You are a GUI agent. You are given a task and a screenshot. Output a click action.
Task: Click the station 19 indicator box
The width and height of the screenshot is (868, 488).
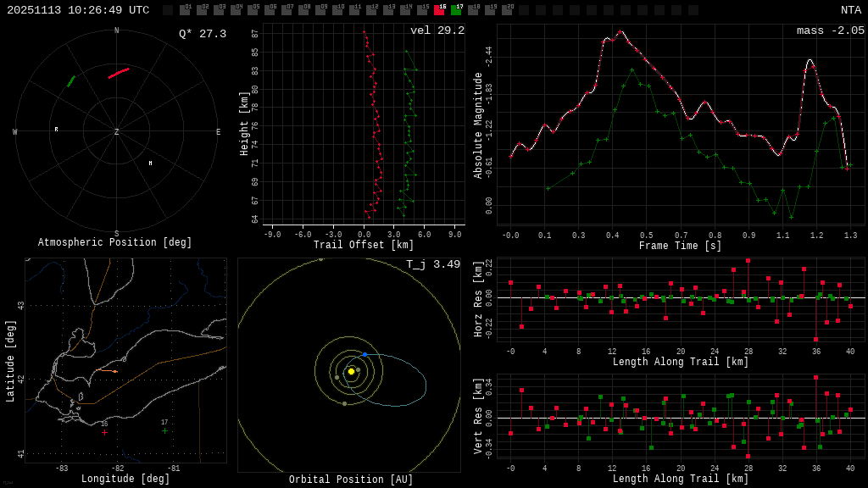click(490, 9)
